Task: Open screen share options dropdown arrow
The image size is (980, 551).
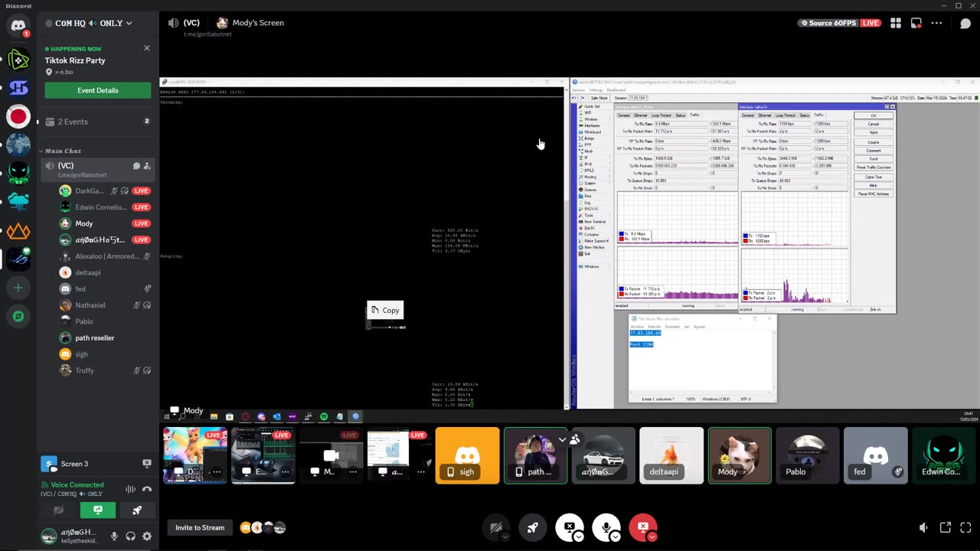Action: click(x=578, y=536)
